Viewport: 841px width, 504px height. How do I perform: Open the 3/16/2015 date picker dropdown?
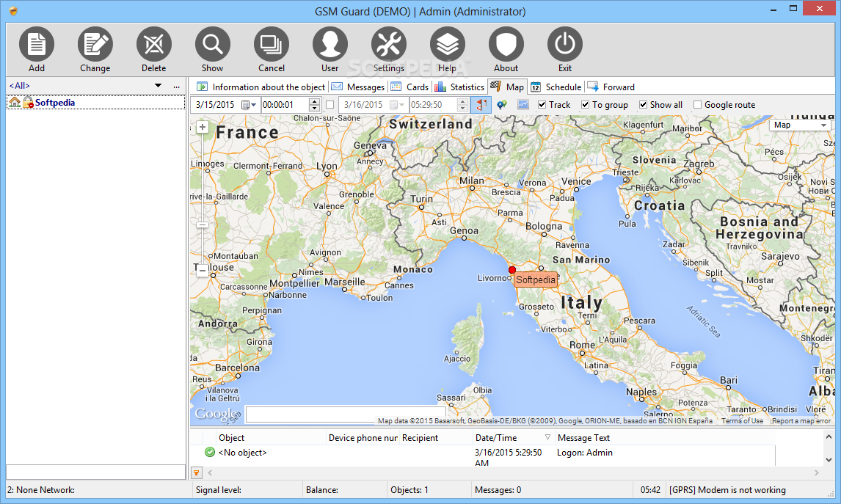coord(398,105)
